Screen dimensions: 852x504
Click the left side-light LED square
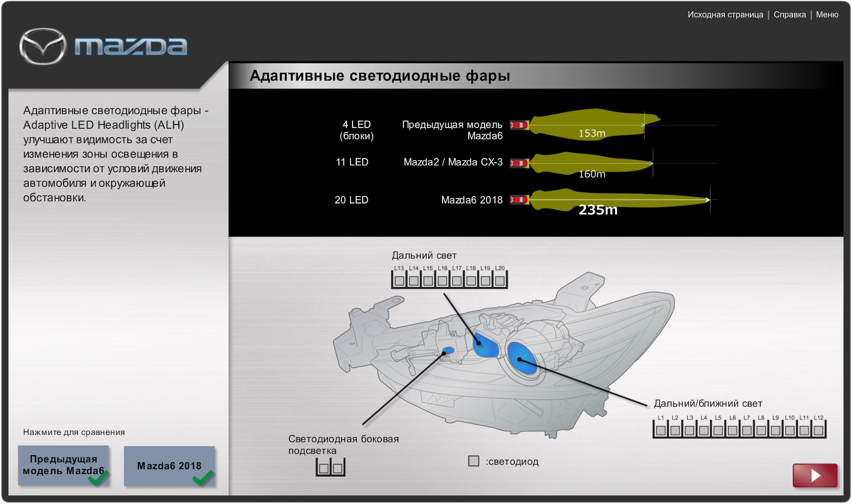click(x=323, y=469)
